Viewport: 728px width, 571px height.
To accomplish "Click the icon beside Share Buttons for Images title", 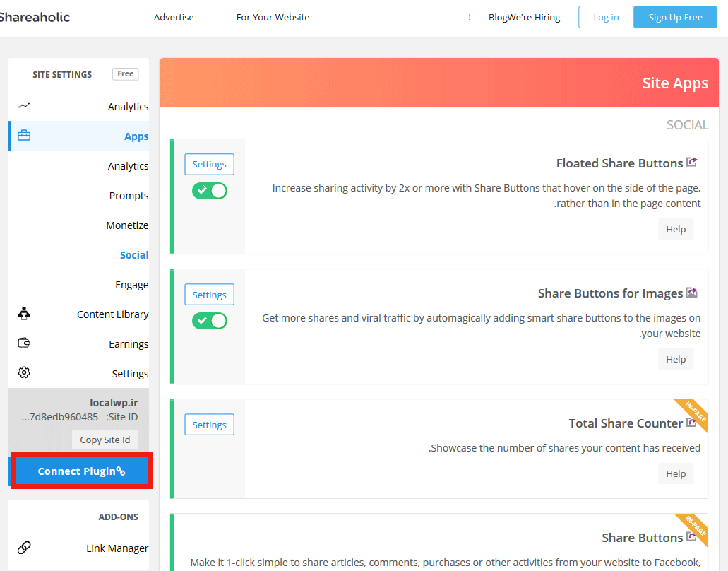I will coord(692,293).
